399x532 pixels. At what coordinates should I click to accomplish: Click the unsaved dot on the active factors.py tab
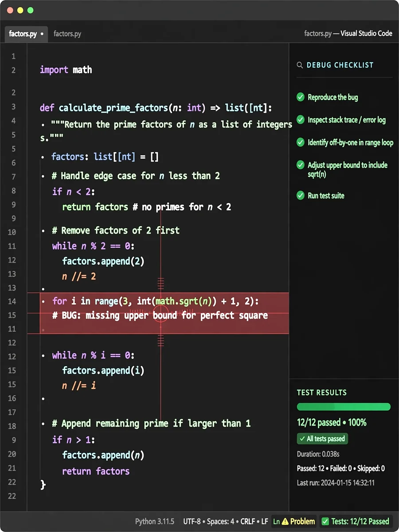(x=42, y=34)
